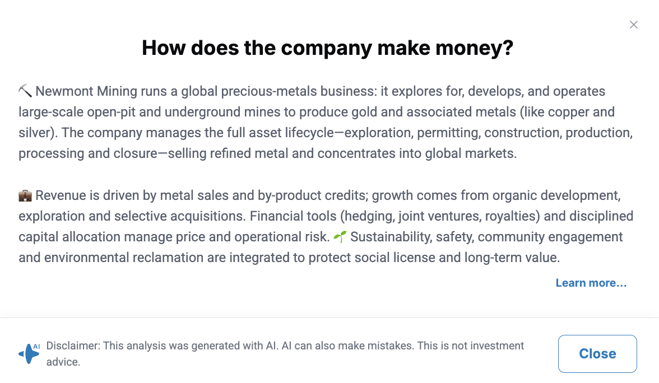Click the divider line above the disclaimer
The height and width of the screenshot is (383, 659).
330,317
